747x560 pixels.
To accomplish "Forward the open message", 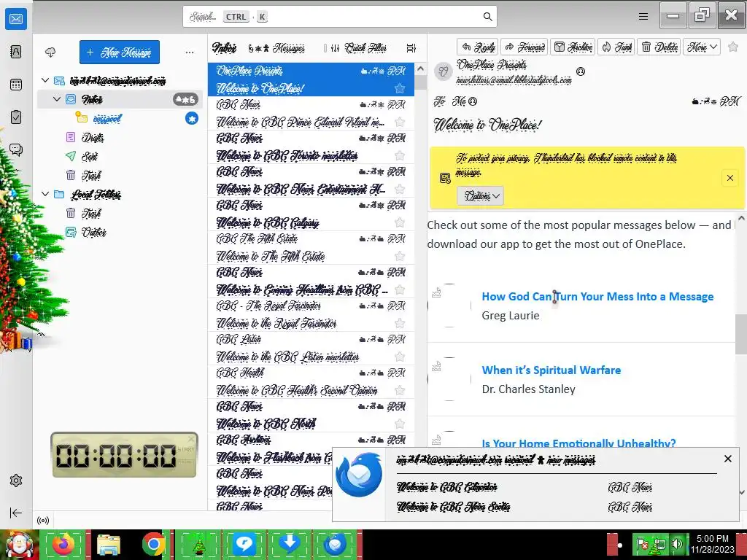I will coord(525,47).
